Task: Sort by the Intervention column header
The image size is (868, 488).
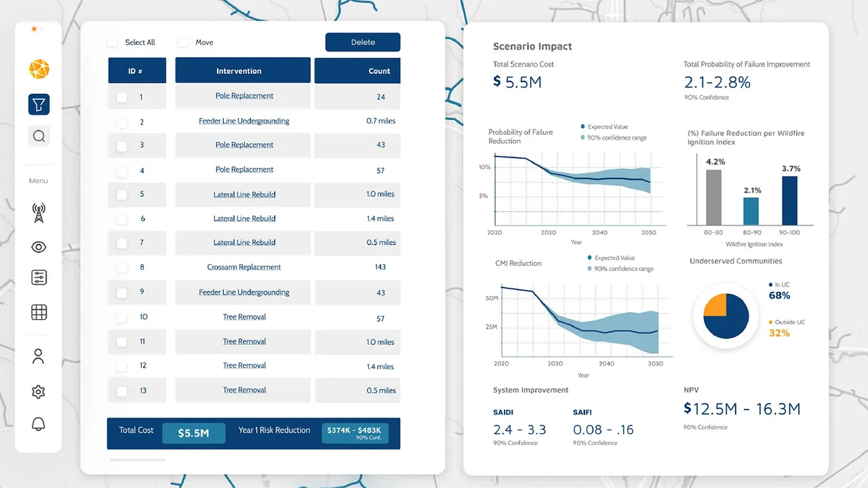Action: pyautogui.click(x=243, y=71)
